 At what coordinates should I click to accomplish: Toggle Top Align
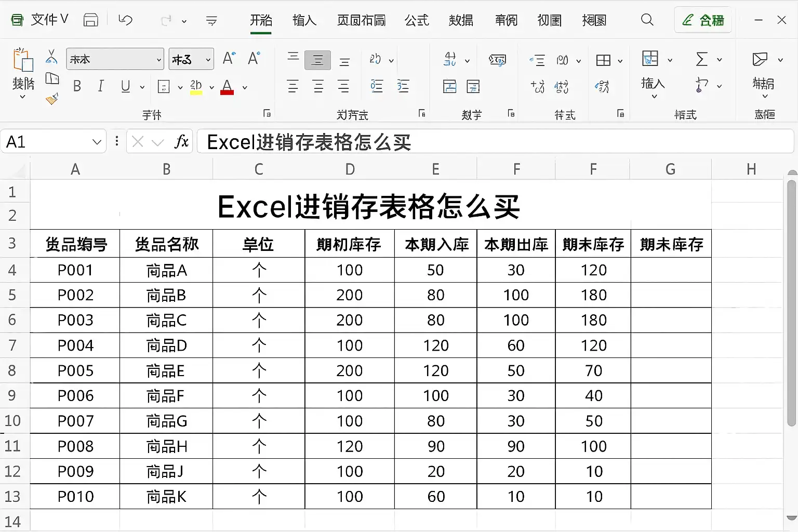pos(293,56)
